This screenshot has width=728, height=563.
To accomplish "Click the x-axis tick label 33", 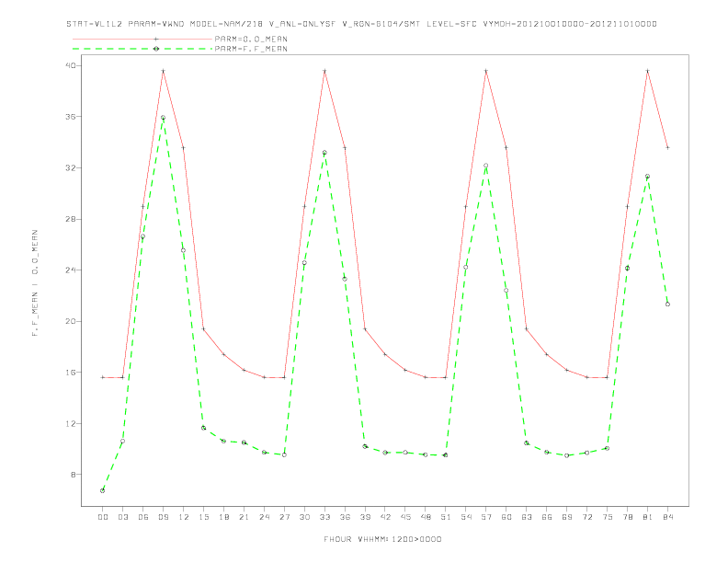I will (324, 517).
